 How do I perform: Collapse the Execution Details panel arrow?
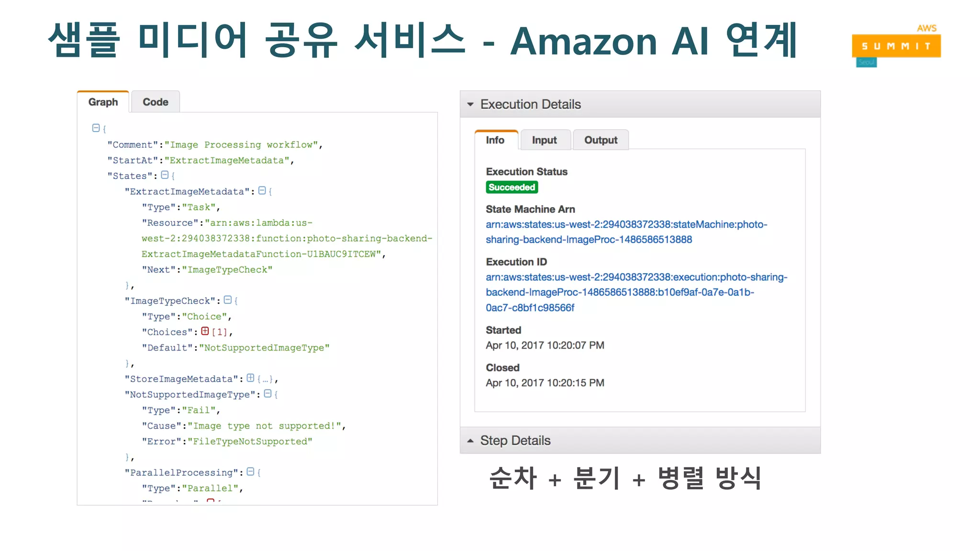pyautogui.click(x=470, y=104)
